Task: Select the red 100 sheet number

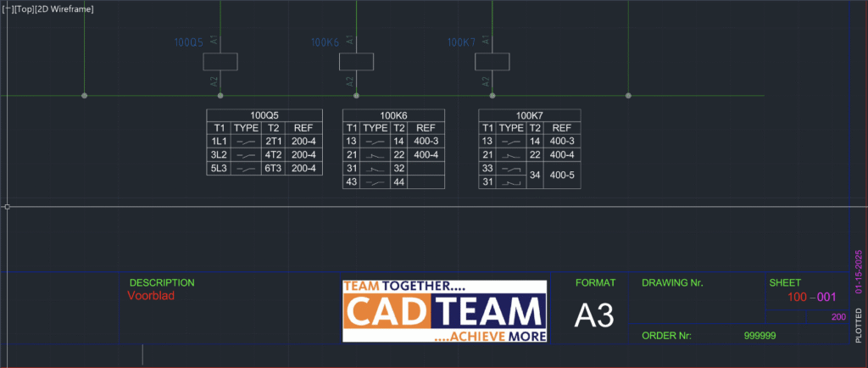Action: pyautogui.click(x=797, y=298)
